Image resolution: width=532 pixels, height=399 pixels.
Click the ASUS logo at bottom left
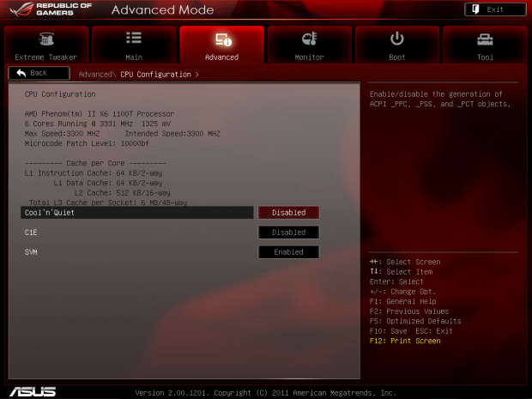coord(33,391)
